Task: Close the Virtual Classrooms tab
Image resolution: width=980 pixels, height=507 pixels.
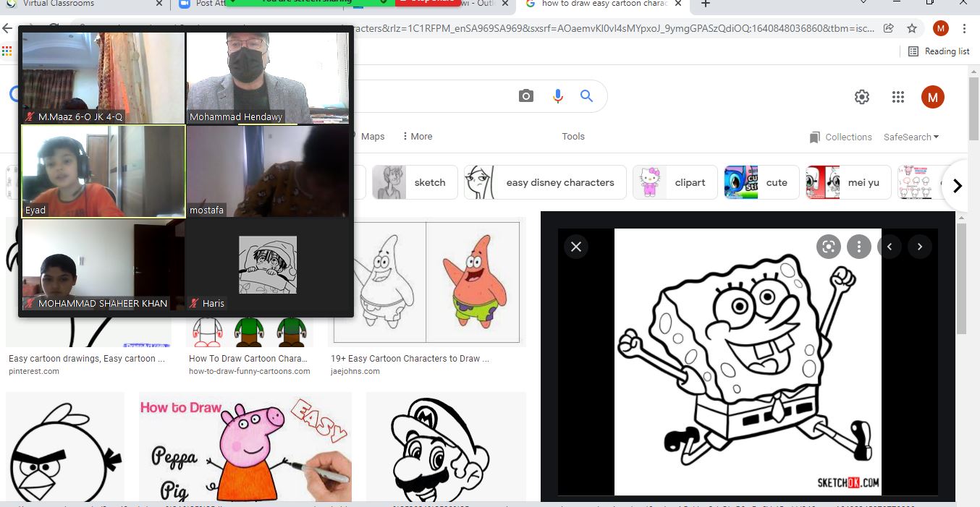Action: click(160, 4)
